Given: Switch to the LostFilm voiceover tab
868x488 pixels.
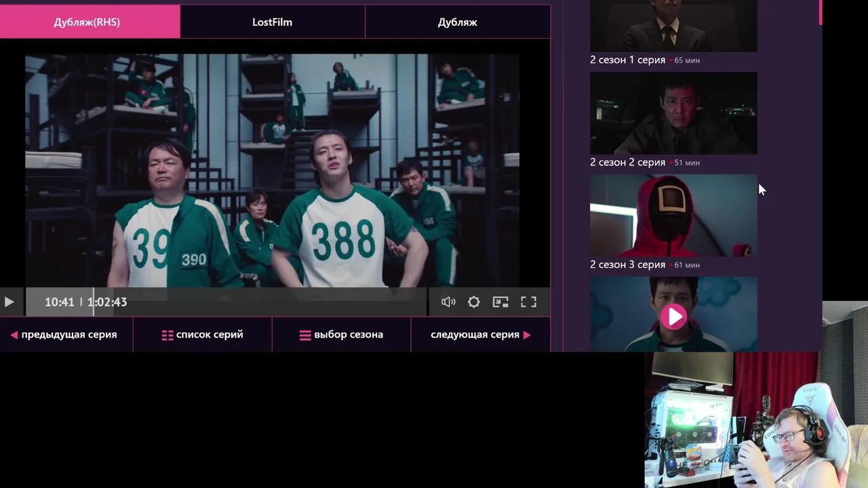Looking at the screenshot, I should (273, 22).
